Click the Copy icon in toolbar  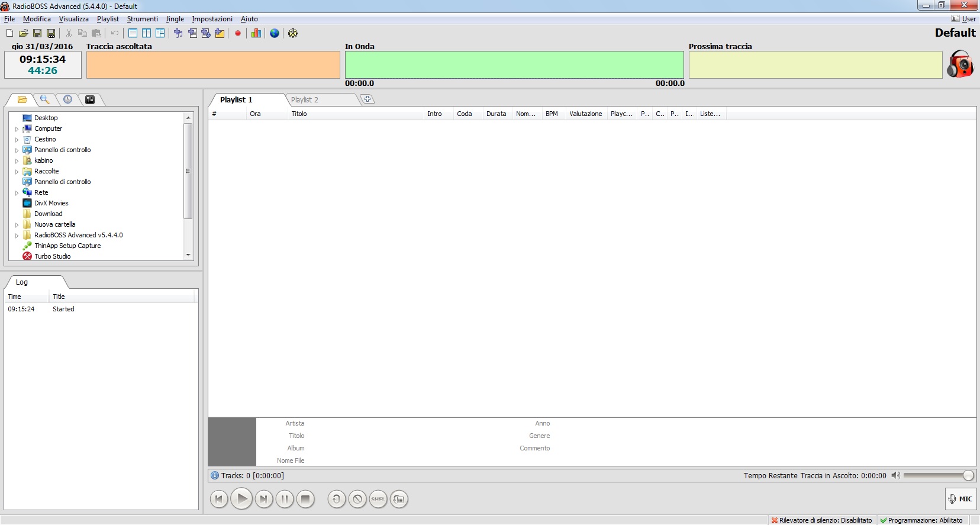tap(82, 33)
